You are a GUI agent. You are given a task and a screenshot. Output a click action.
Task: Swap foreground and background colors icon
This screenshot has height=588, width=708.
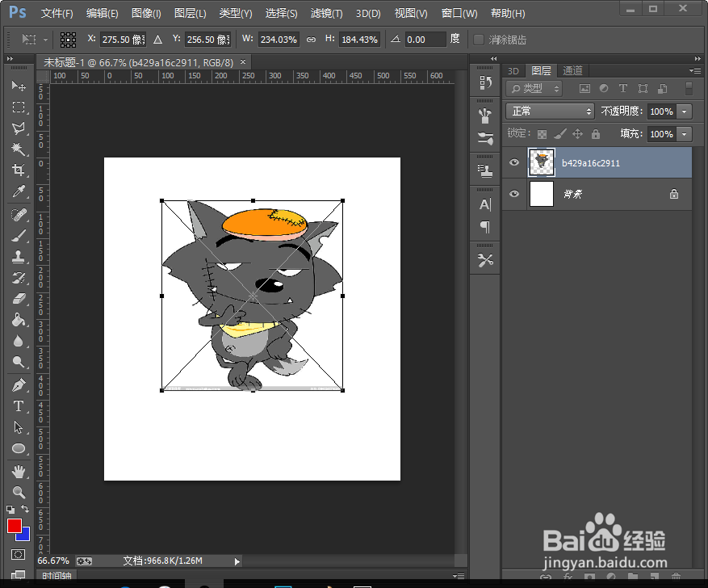coord(25,509)
